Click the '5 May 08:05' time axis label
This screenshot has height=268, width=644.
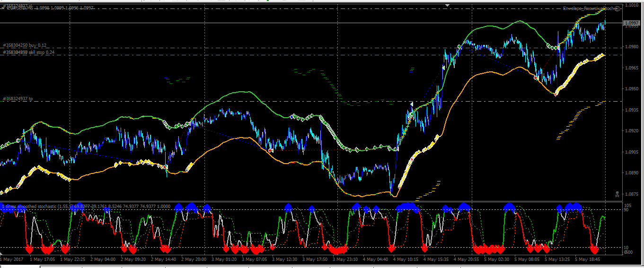pos(527,259)
